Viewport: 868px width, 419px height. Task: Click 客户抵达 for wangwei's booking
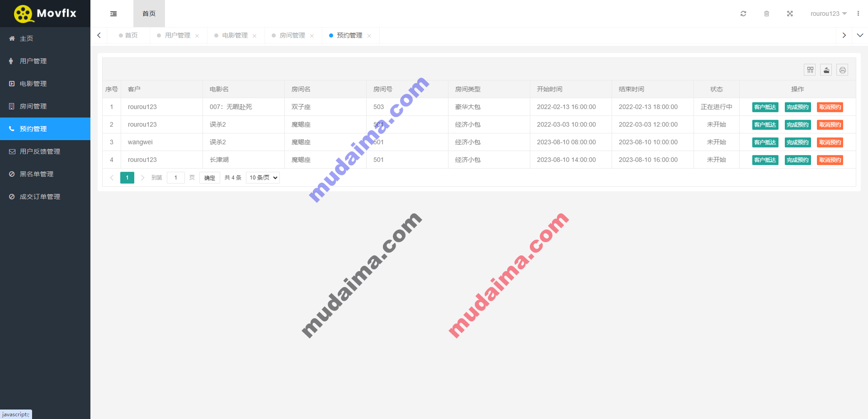(x=765, y=142)
